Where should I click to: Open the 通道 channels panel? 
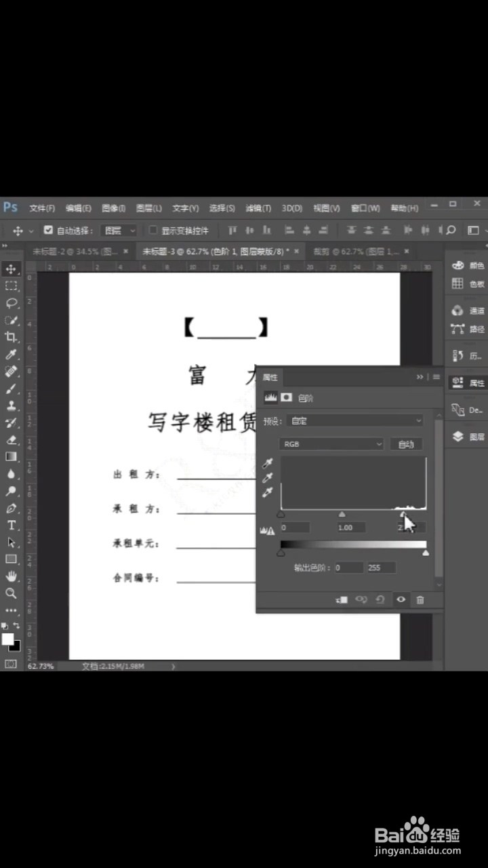468,311
